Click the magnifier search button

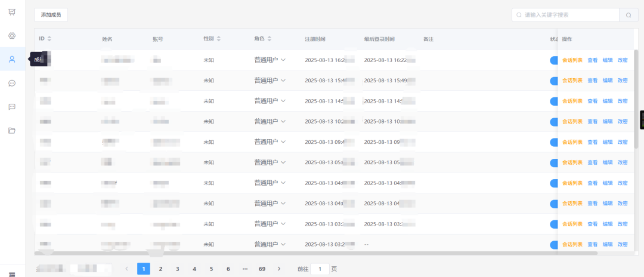coord(628,15)
